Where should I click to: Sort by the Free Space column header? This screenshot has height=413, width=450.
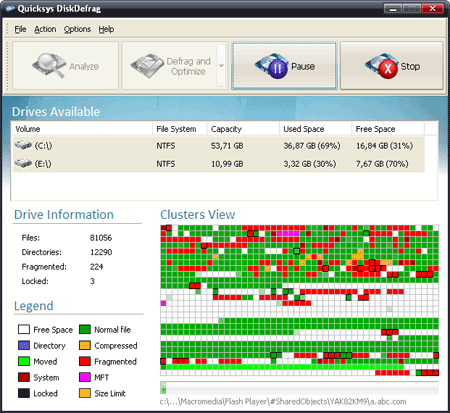(388, 129)
